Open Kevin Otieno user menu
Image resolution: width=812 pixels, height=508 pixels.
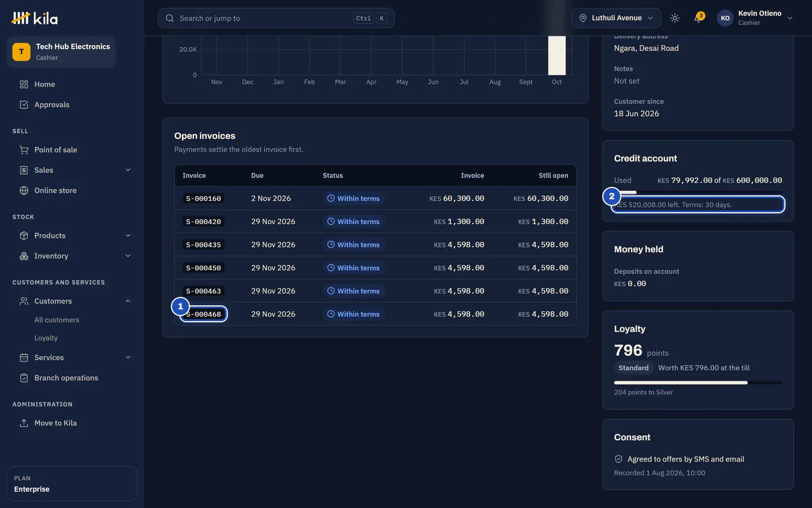coord(755,18)
